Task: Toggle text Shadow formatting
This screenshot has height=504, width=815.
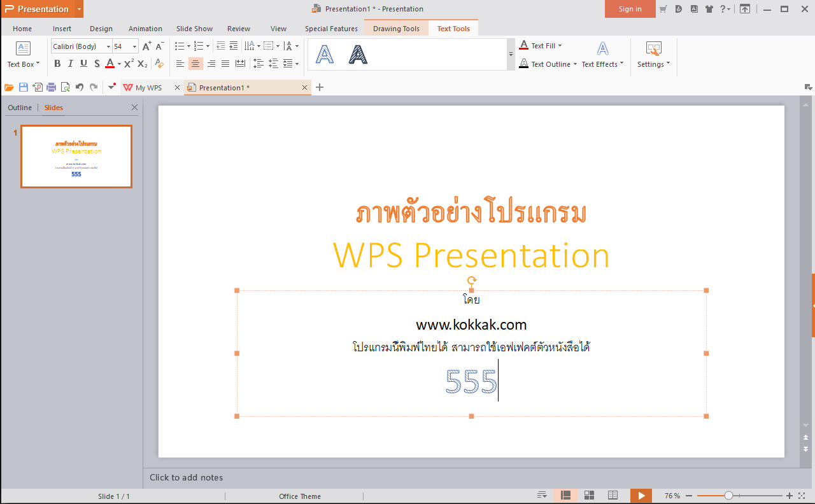Action: (x=97, y=64)
